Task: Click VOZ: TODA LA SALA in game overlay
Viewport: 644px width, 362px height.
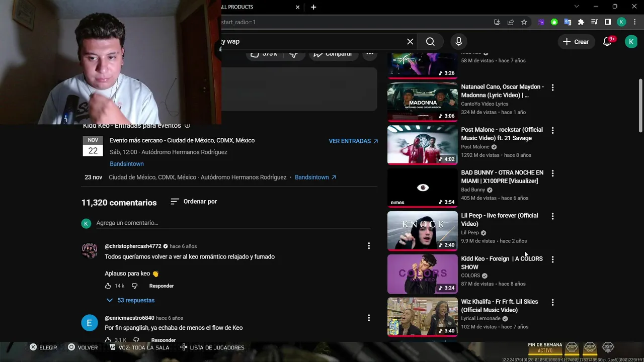Action: 139,347
